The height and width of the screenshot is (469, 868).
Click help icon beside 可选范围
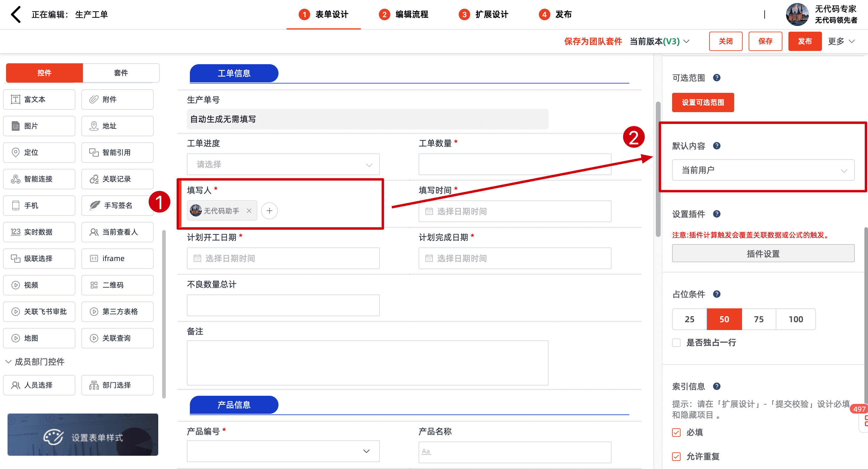pyautogui.click(x=717, y=77)
